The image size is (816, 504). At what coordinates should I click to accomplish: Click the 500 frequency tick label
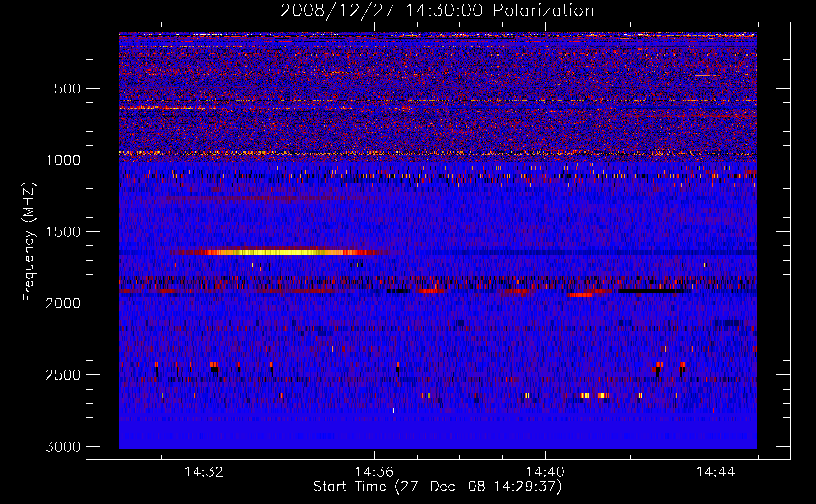68,89
